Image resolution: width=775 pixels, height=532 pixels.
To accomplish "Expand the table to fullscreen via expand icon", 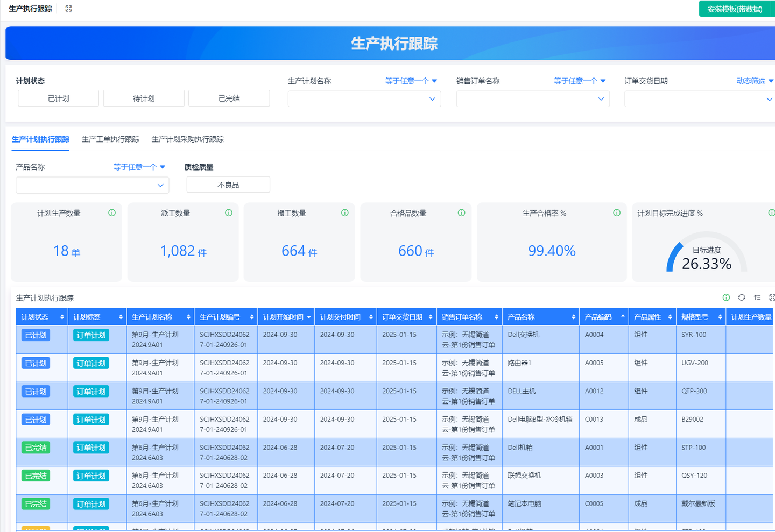I will pos(772,297).
